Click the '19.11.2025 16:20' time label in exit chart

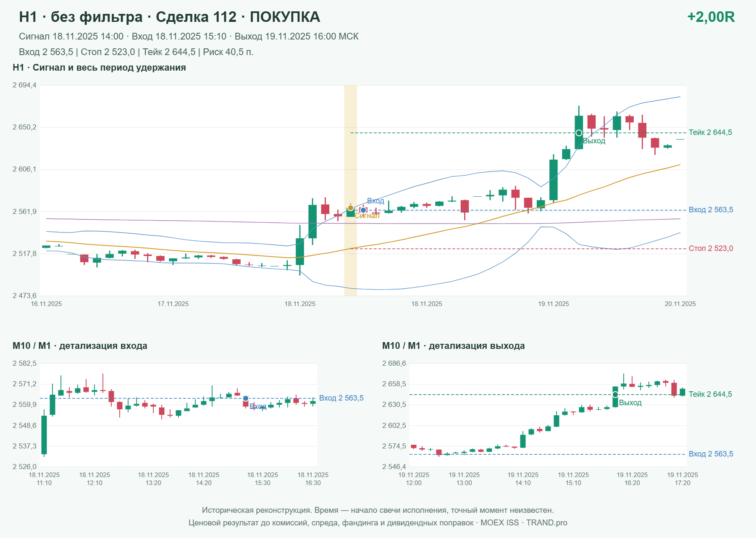pyautogui.click(x=632, y=479)
